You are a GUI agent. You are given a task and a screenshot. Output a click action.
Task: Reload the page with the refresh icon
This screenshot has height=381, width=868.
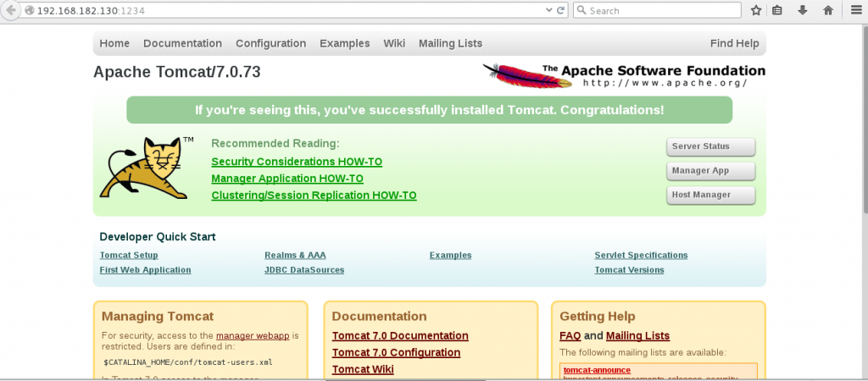coord(561,10)
